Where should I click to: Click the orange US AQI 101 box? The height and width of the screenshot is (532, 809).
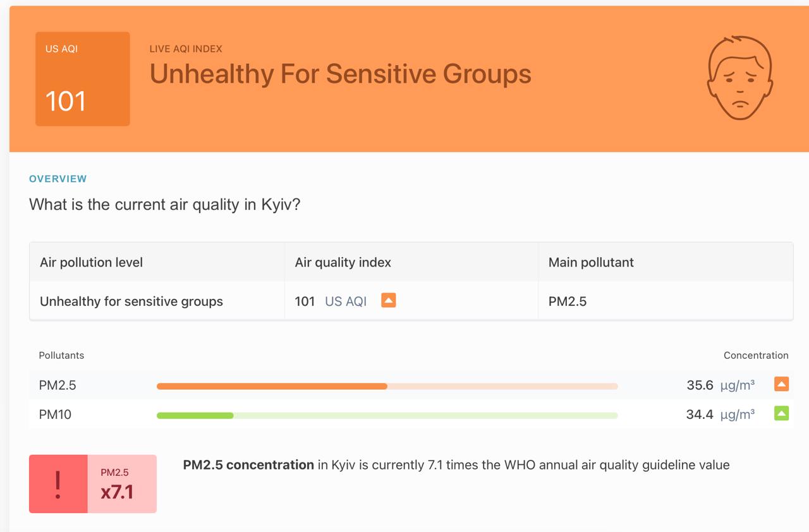pos(82,79)
